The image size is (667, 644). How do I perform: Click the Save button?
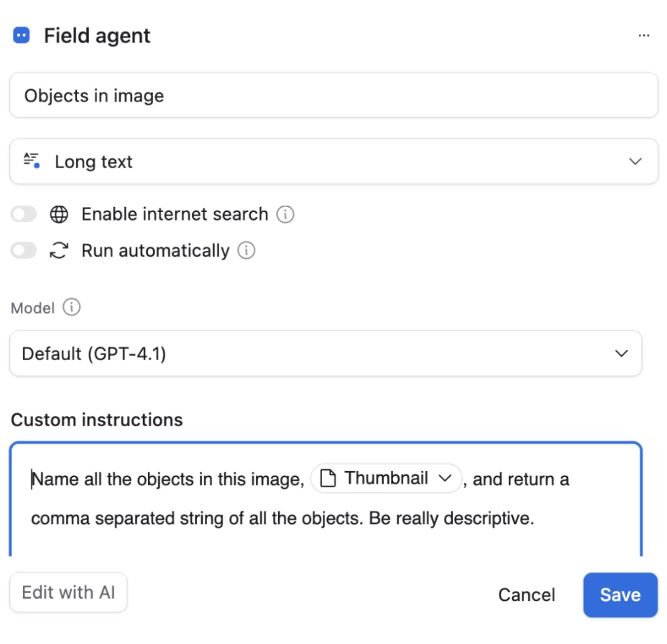pyautogui.click(x=620, y=594)
